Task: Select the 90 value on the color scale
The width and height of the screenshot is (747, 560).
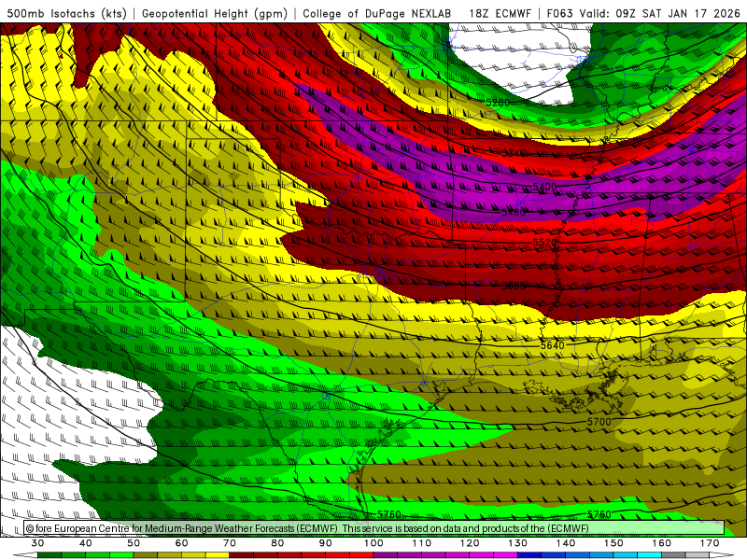Action: point(326,543)
